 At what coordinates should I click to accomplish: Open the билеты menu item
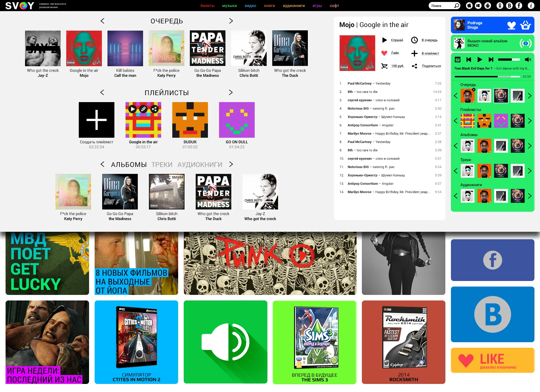pyautogui.click(x=207, y=6)
